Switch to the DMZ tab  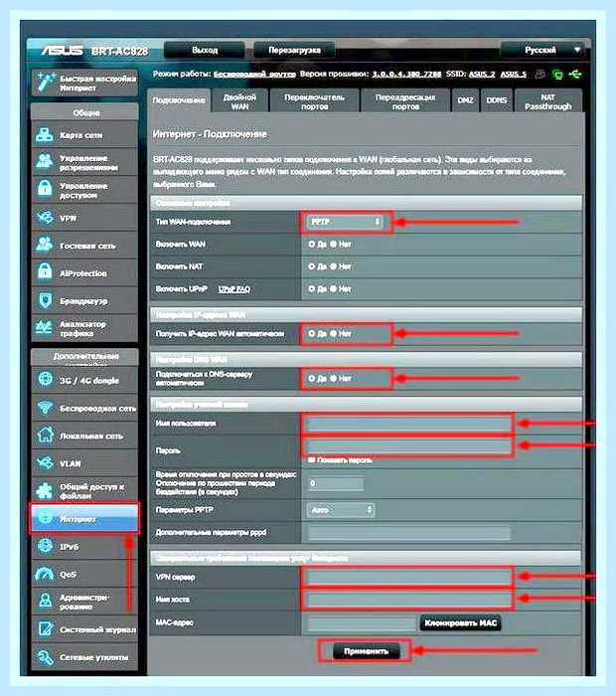tap(465, 100)
